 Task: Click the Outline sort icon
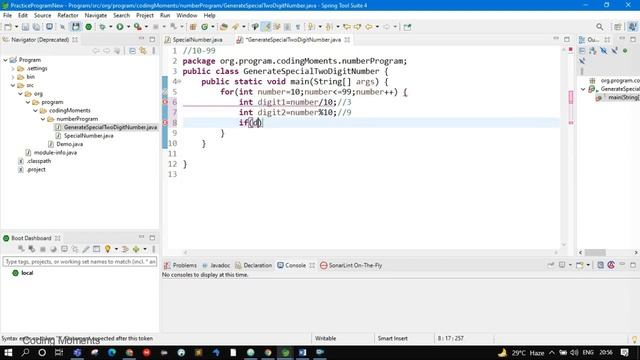(593, 51)
